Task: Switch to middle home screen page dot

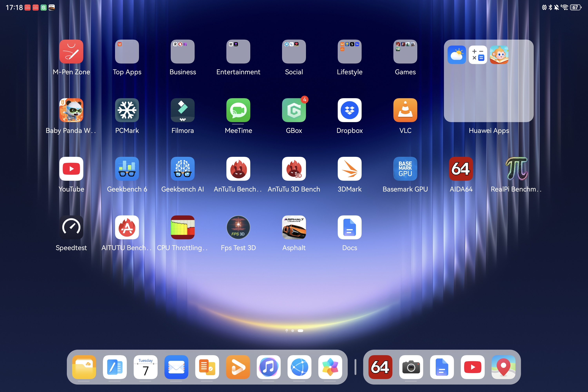Action: (292, 330)
